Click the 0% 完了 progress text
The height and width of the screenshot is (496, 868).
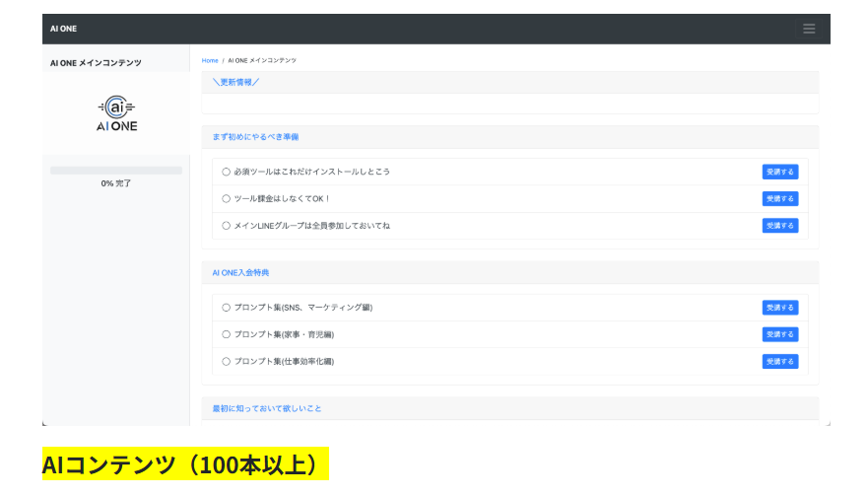pos(116,183)
